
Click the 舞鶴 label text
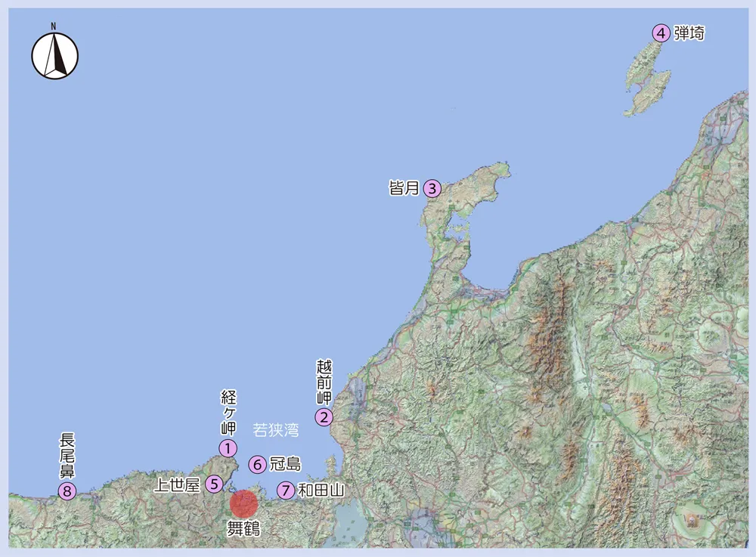[x=243, y=529]
